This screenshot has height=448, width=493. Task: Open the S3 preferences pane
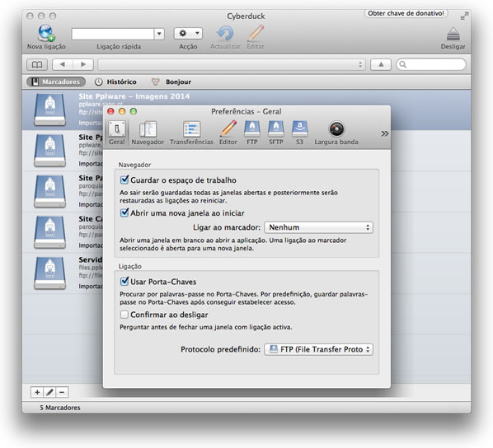pyautogui.click(x=299, y=133)
